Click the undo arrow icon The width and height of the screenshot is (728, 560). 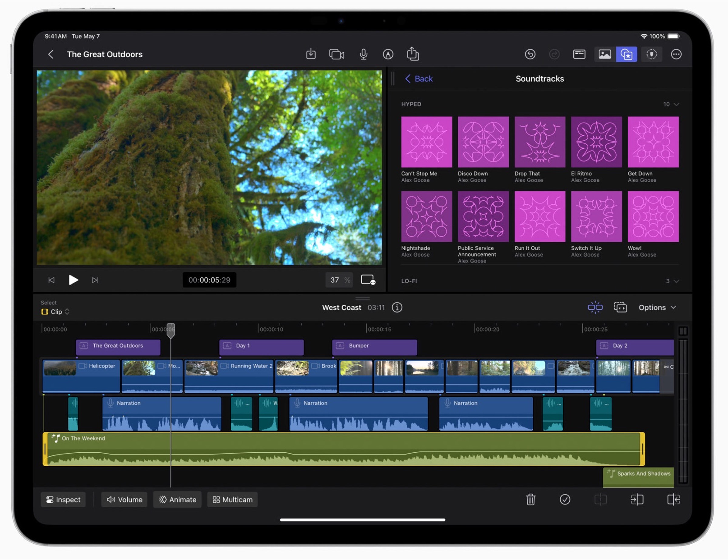coord(530,54)
